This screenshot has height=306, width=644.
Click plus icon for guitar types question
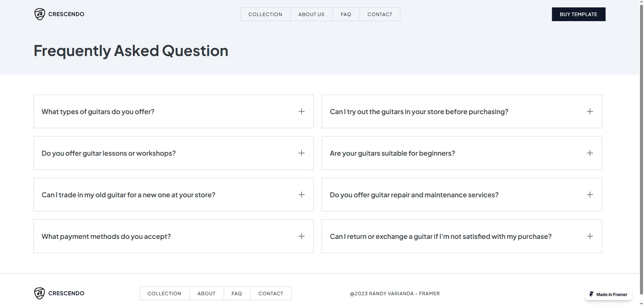click(302, 111)
